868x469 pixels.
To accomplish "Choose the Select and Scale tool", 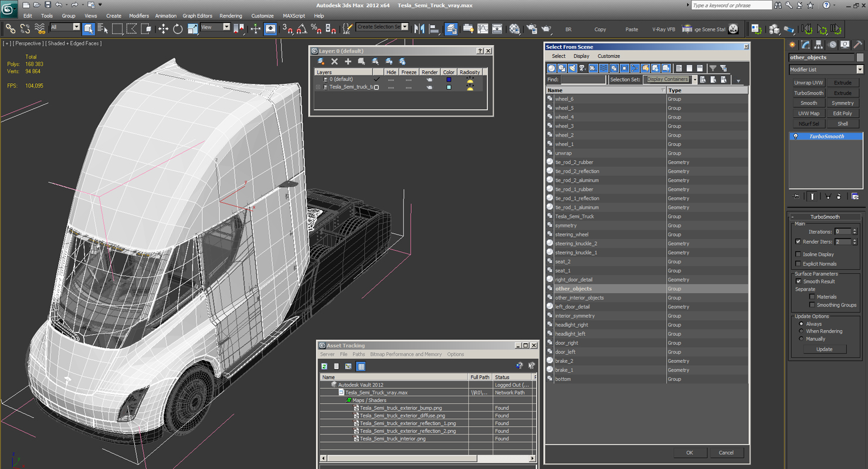I will (192, 28).
